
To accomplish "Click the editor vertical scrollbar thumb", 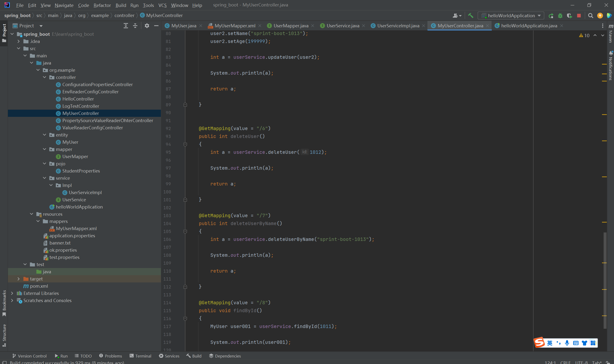I will (x=605, y=280).
